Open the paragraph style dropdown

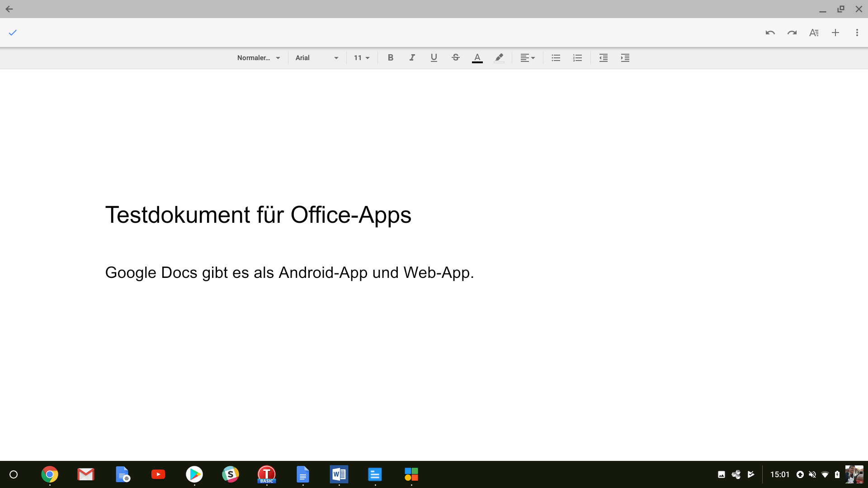pos(259,58)
